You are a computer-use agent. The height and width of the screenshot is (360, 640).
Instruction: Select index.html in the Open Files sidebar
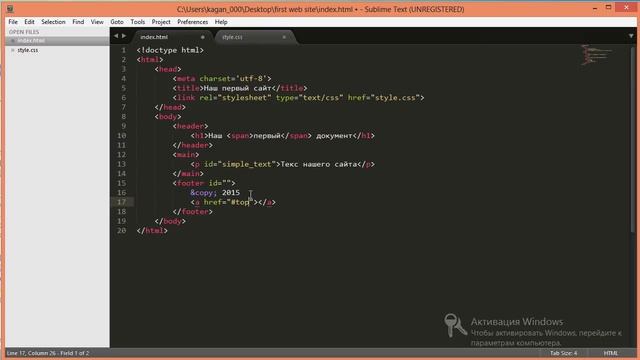click(x=57, y=40)
